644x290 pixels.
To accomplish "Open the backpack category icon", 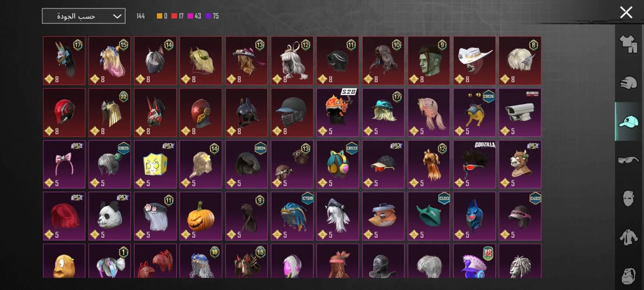I will tap(628, 275).
